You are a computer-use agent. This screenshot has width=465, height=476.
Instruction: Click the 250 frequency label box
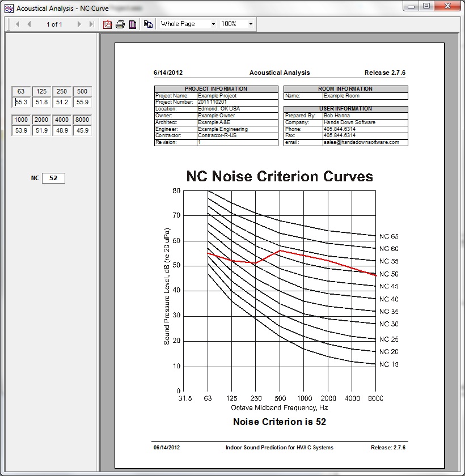click(x=62, y=91)
